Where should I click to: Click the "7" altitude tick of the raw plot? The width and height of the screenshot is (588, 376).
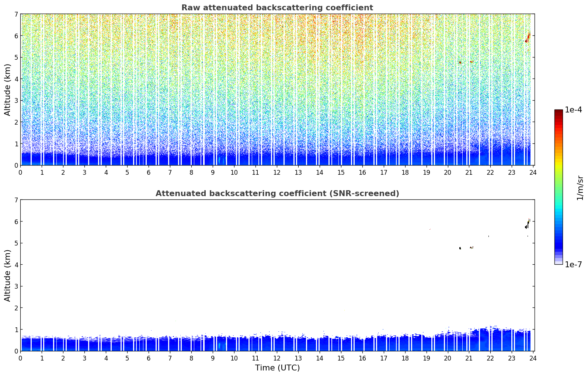(16, 14)
